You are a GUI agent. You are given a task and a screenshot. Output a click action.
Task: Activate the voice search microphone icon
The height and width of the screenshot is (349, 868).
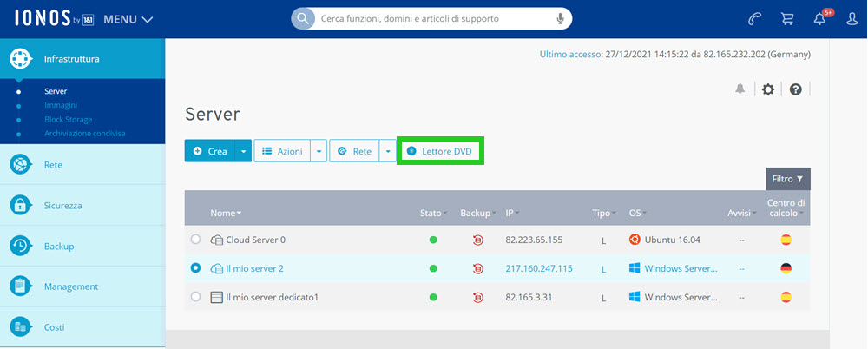pyautogui.click(x=560, y=19)
